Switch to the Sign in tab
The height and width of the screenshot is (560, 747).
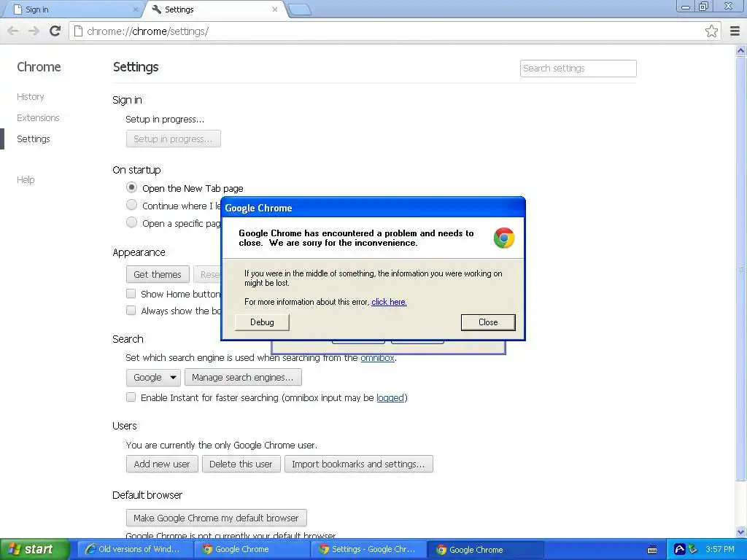[71, 9]
